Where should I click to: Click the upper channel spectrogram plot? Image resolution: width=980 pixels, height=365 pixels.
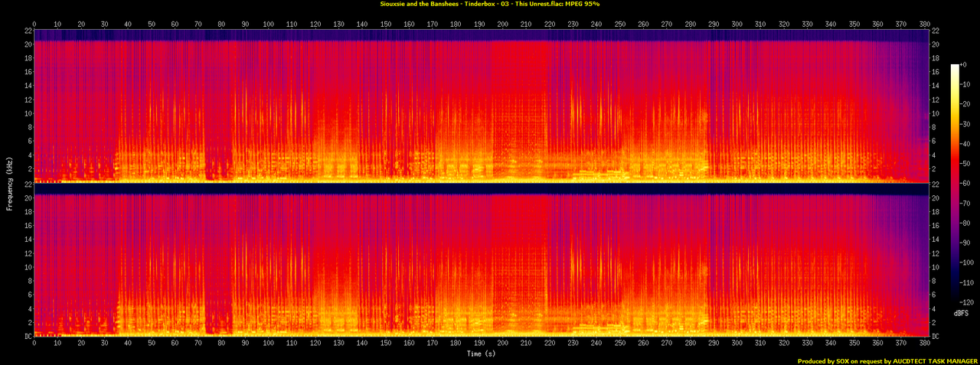482,106
